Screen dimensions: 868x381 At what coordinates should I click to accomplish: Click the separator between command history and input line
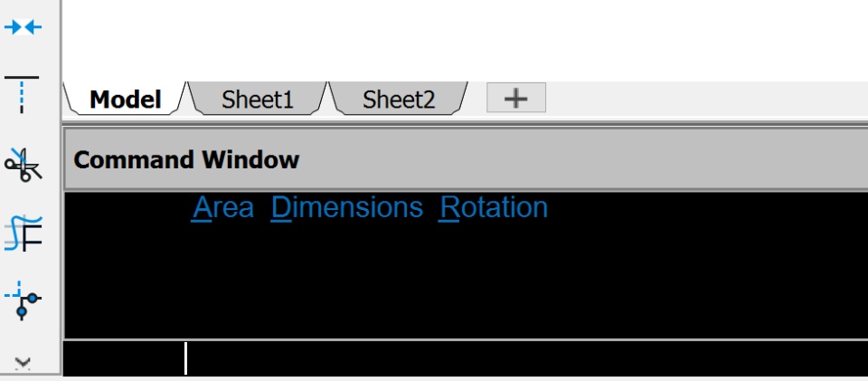(x=452, y=339)
